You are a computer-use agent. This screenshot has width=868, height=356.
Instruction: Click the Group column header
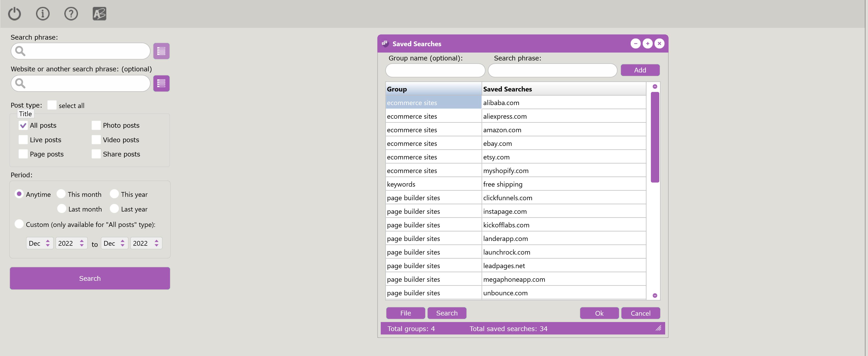click(x=434, y=89)
